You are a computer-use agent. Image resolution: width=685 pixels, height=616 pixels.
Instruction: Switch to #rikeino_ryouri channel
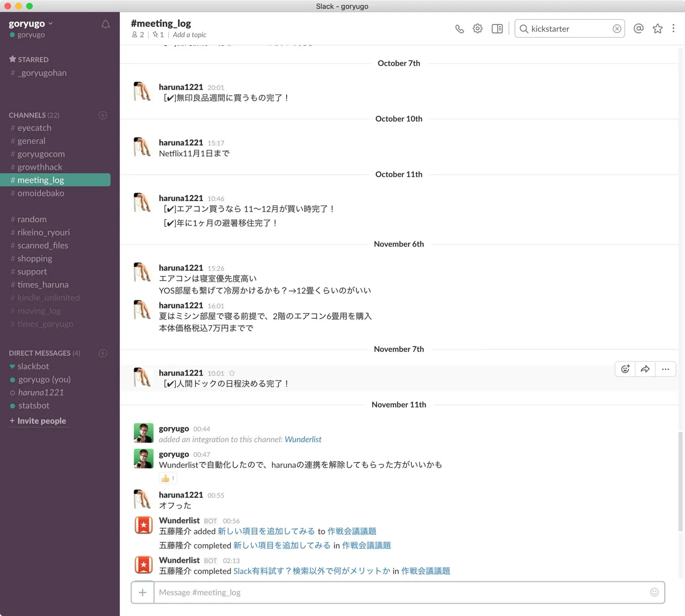point(40,232)
